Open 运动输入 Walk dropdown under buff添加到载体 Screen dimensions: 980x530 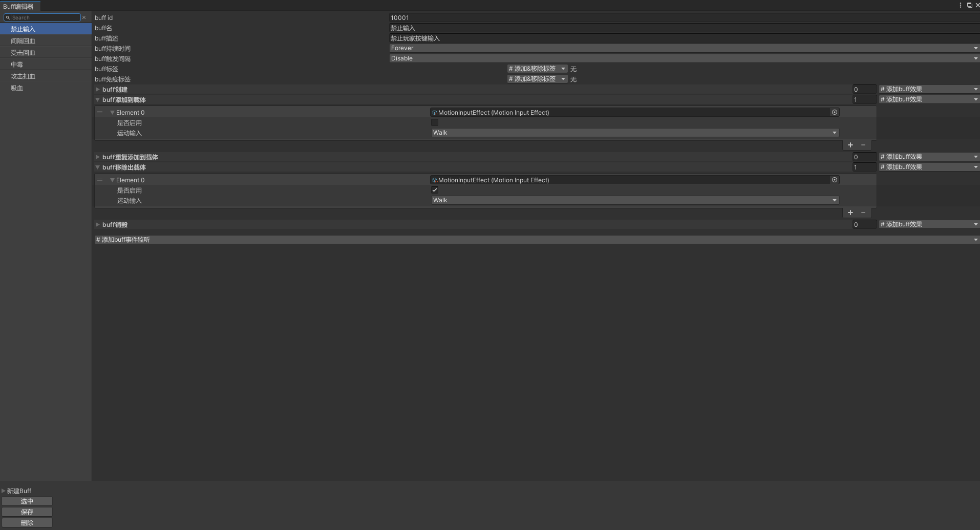635,133
